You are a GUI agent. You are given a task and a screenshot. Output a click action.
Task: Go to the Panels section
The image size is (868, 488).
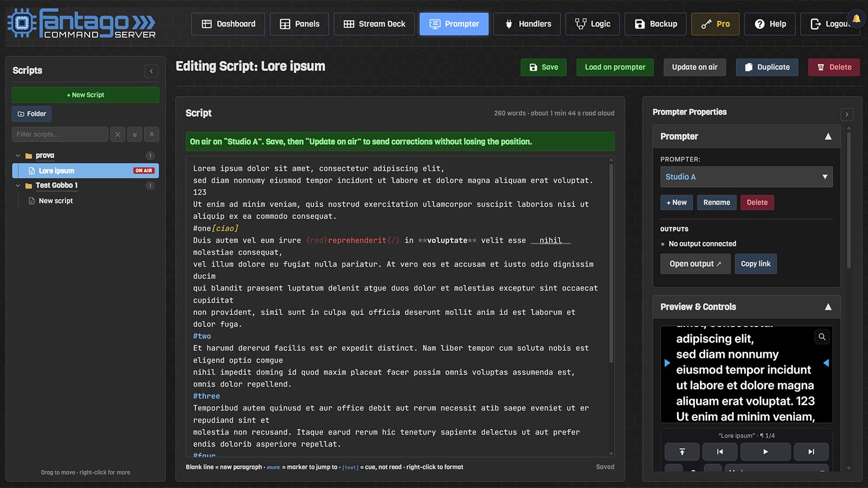click(x=299, y=24)
